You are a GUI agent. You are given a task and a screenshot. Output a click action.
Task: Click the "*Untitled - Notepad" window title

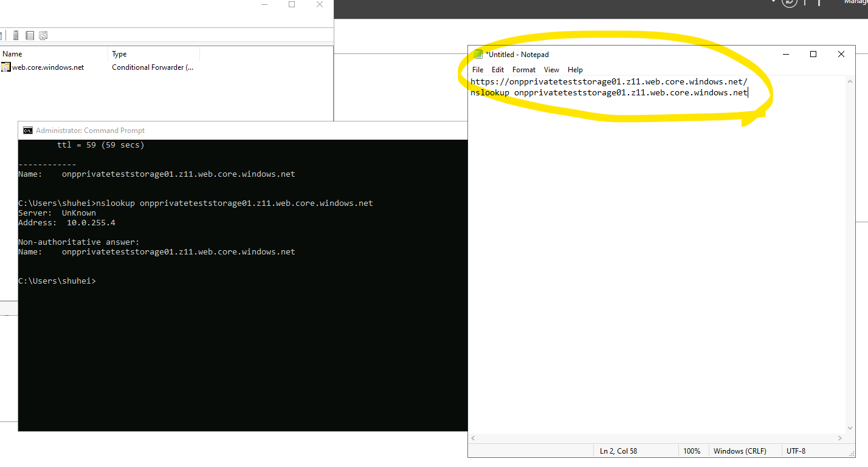click(x=517, y=55)
